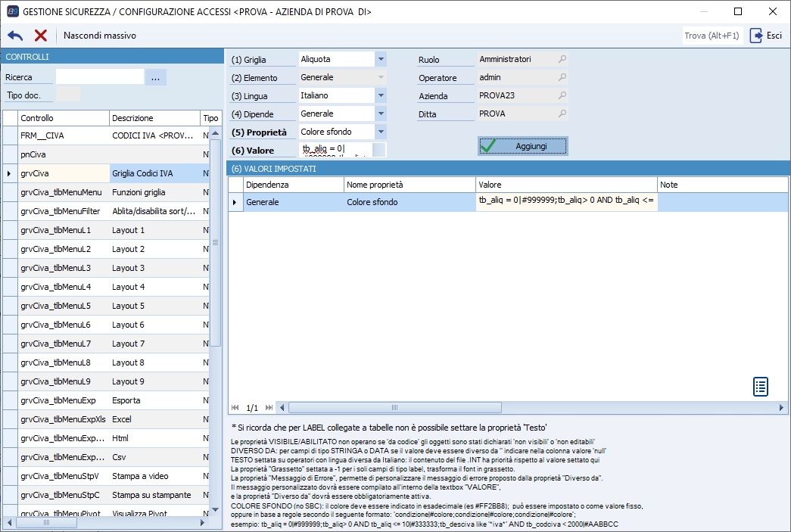Click the Ruolo search magnifier icon
This screenshot has width=791, height=532.
(x=562, y=59)
